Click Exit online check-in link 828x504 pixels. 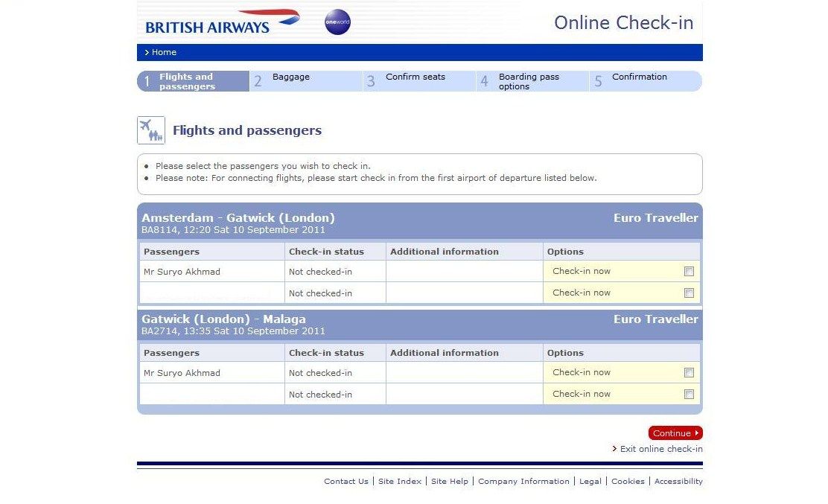tap(661, 449)
